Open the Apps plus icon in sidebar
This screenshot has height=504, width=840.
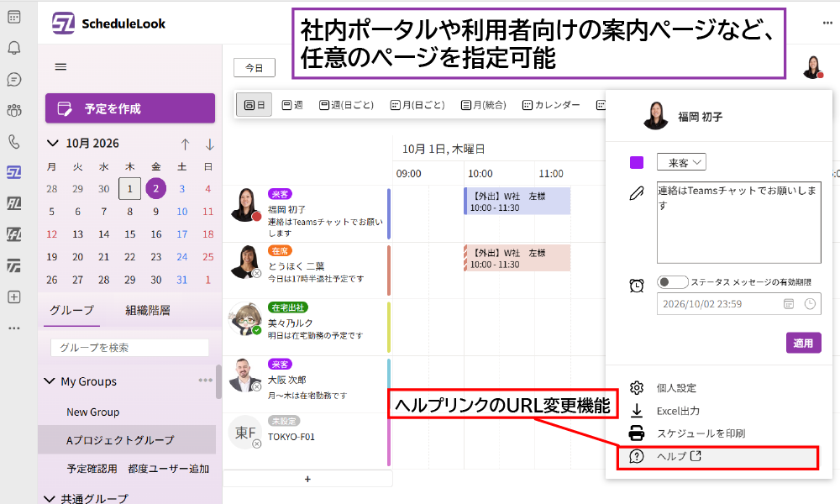pyautogui.click(x=14, y=297)
